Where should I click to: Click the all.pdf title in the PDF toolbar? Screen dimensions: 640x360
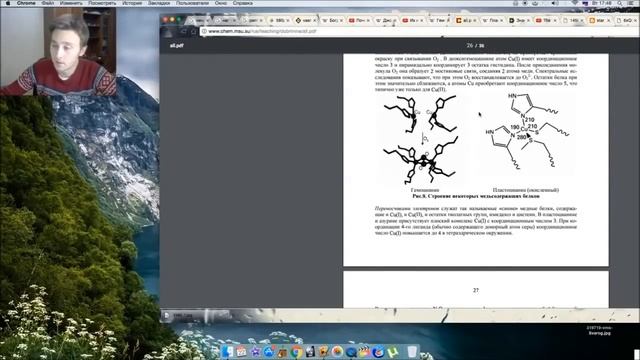pyautogui.click(x=177, y=45)
